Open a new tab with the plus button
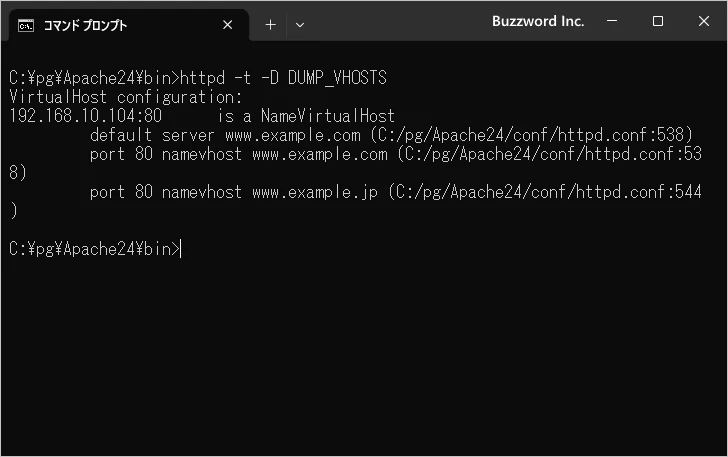 [270, 25]
